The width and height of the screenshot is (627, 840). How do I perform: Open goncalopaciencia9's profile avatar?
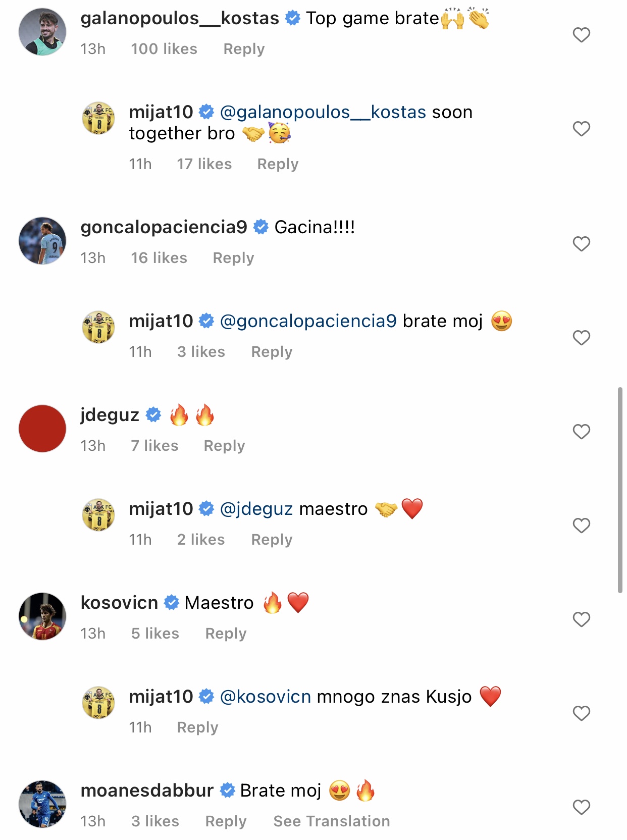pyautogui.click(x=42, y=241)
